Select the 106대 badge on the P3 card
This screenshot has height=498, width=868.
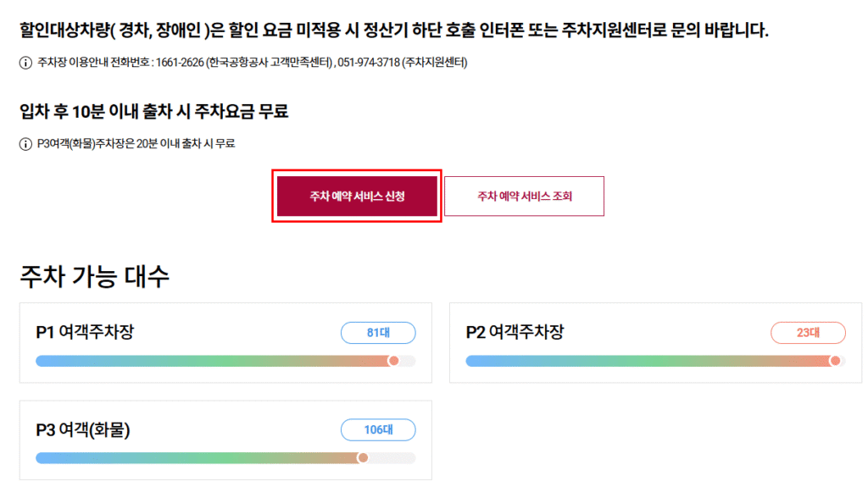pos(378,430)
